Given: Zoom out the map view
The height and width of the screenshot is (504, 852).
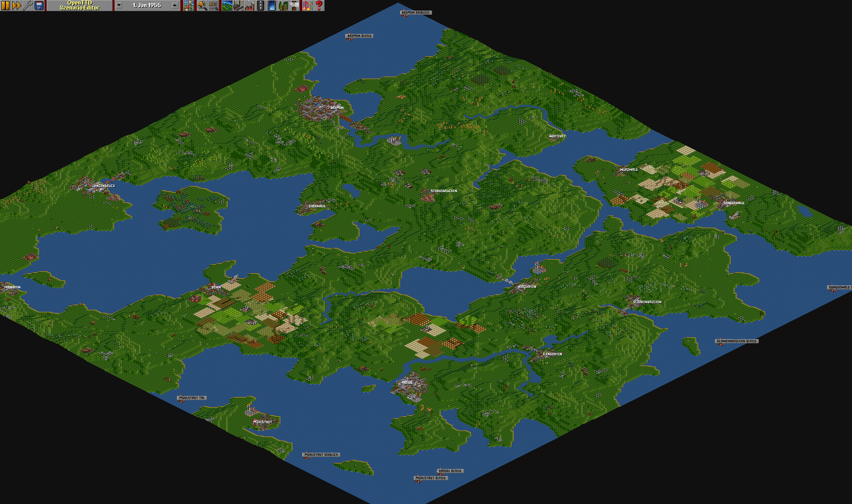Looking at the screenshot, I should pos(213,6).
